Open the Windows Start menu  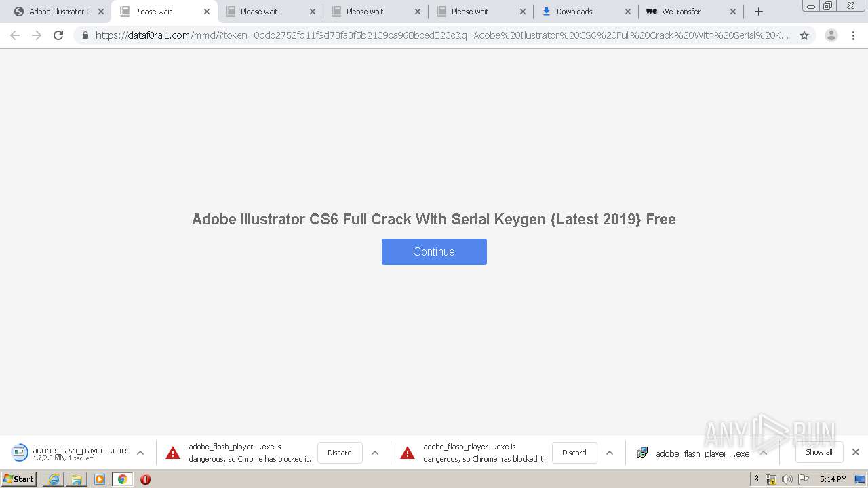click(19, 479)
